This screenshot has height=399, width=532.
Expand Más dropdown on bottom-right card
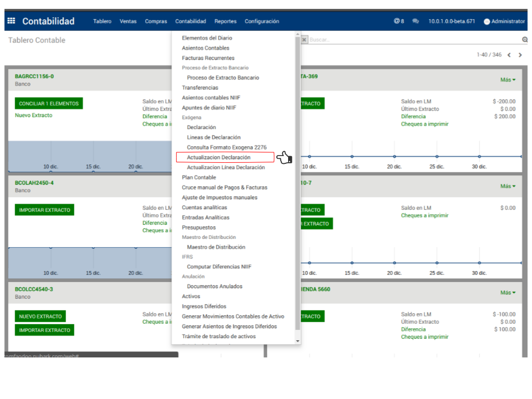click(508, 293)
